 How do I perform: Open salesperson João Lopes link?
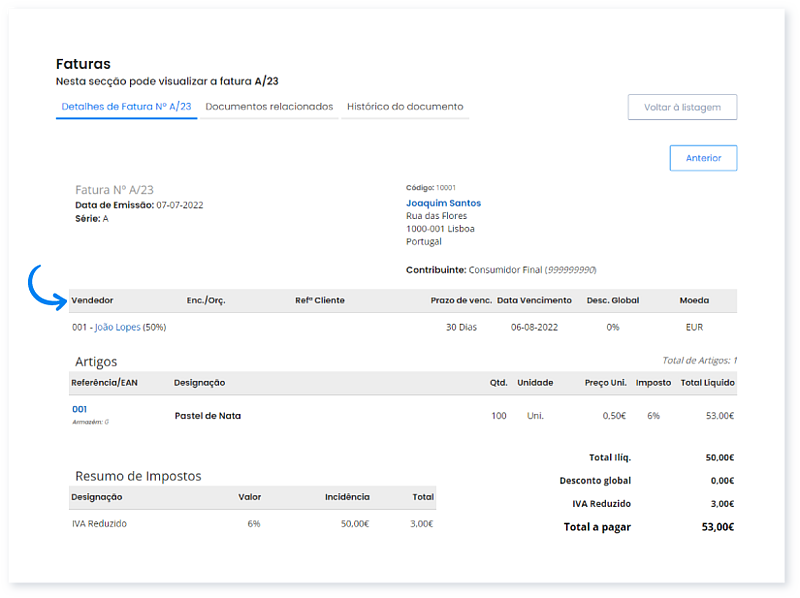[x=117, y=327]
